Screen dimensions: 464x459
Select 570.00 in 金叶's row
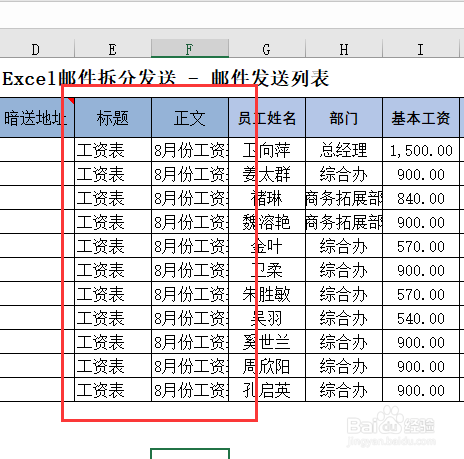click(x=421, y=246)
